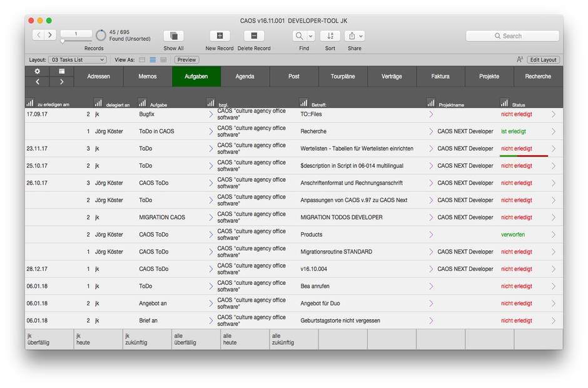The height and width of the screenshot is (388, 588).
Task: Filter by 'jk heute' button
Action: tap(98, 339)
